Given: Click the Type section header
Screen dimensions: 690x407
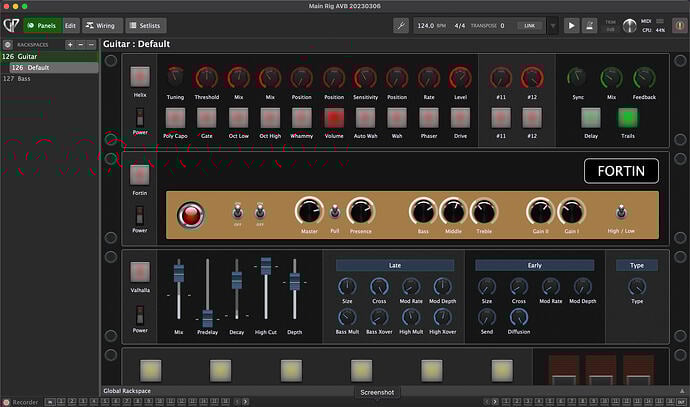Looking at the screenshot, I should click(x=636, y=266).
